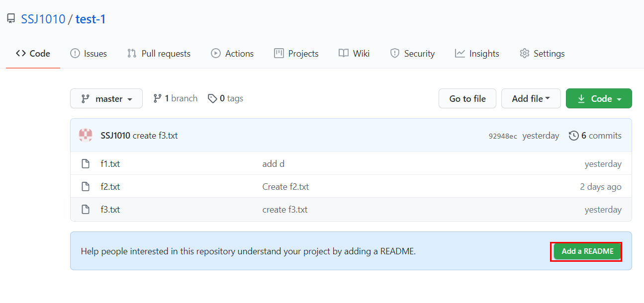Open the f3.txt file
Screen dimensions: 644x303
pyautogui.click(x=110, y=210)
